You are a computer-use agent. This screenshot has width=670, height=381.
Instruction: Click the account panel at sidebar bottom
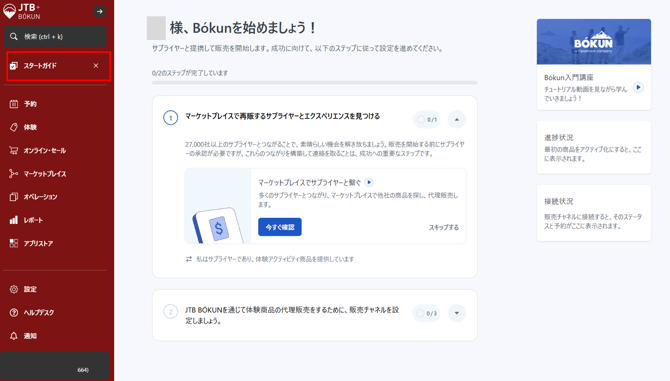(55, 365)
